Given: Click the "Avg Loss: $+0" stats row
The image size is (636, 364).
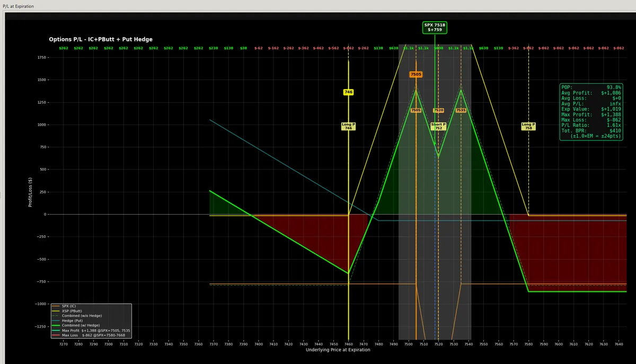Looking at the screenshot, I should pos(591,98).
